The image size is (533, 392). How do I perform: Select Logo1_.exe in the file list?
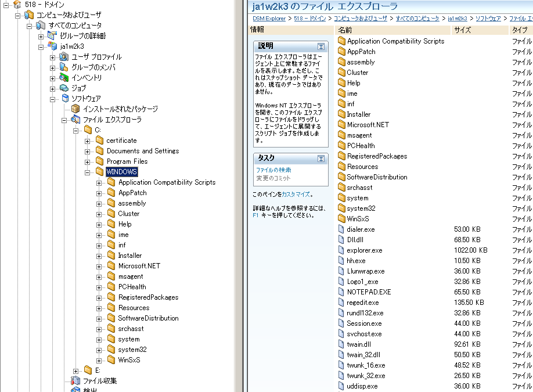point(362,282)
